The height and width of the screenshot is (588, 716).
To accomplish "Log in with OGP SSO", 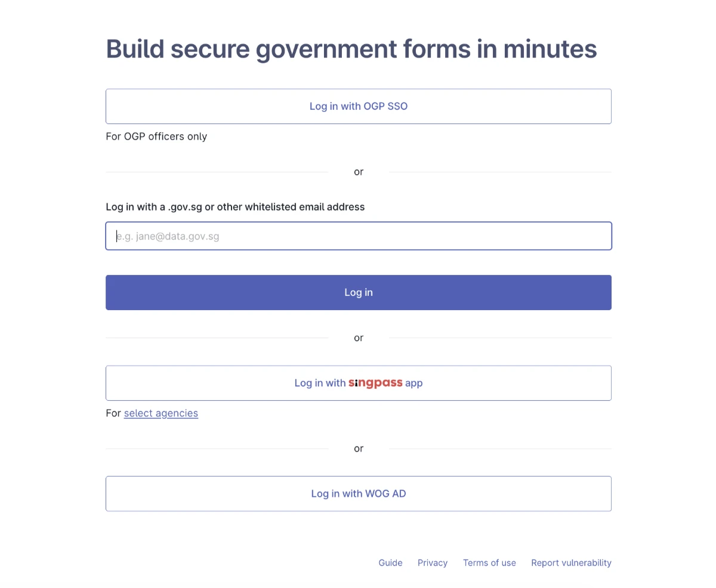I will tap(358, 106).
